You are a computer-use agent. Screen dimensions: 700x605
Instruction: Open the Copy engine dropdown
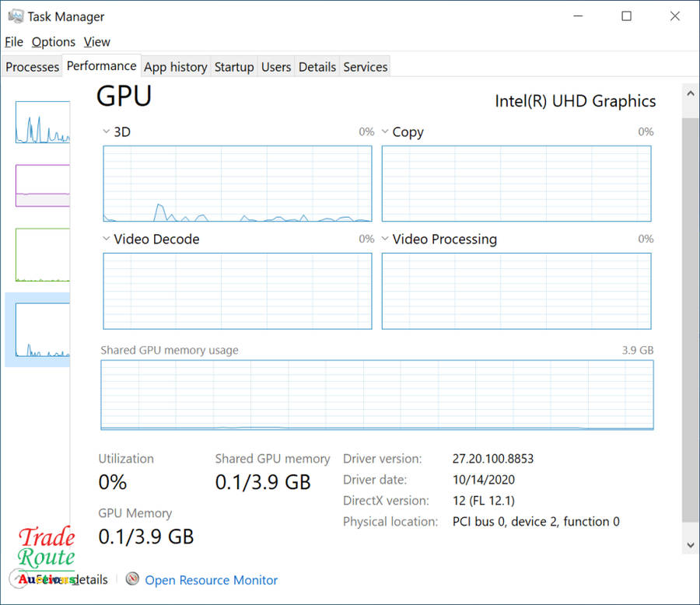(x=385, y=132)
